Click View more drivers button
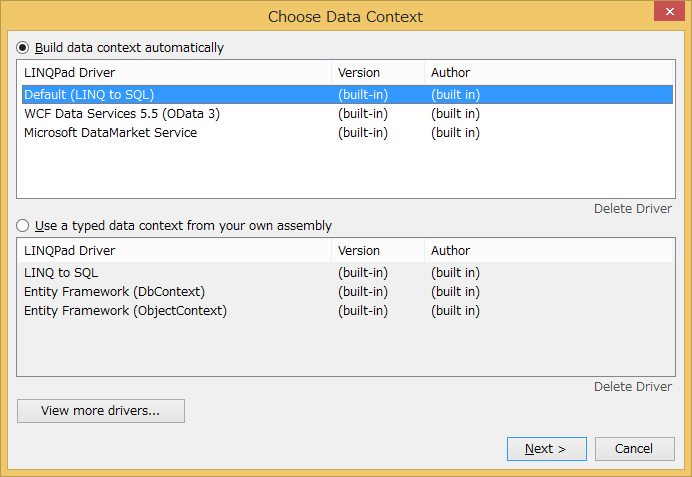Viewport: 692px width, 477px height. (x=101, y=411)
